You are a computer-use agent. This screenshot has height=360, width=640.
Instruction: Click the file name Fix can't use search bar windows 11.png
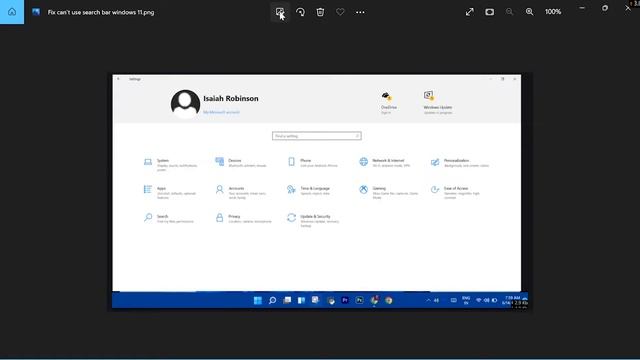click(x=101, y=12)
